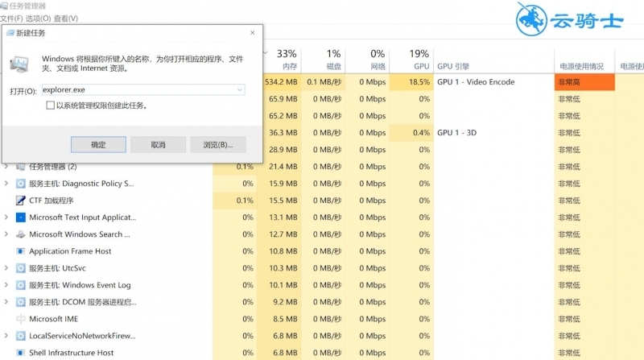This screenshot has width=644, height=360.
Task: Expand the Microsoft Text Input Application row
Action: click(6, 217)
